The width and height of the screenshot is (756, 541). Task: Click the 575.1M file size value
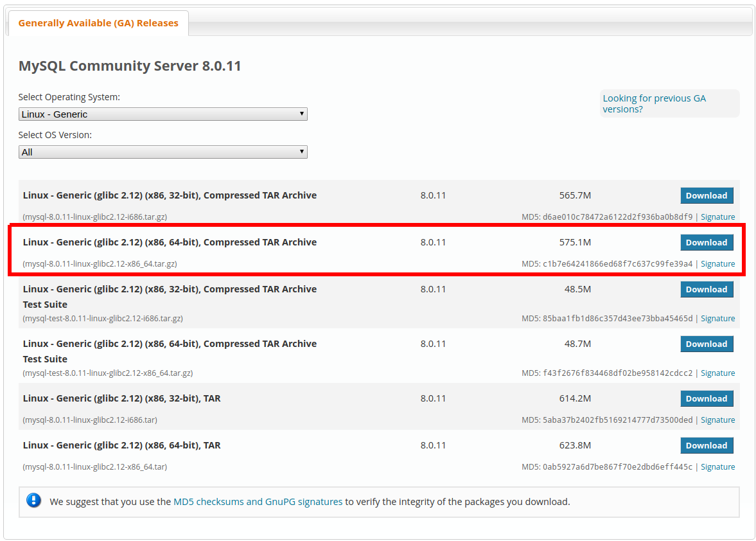pos(576,242)
